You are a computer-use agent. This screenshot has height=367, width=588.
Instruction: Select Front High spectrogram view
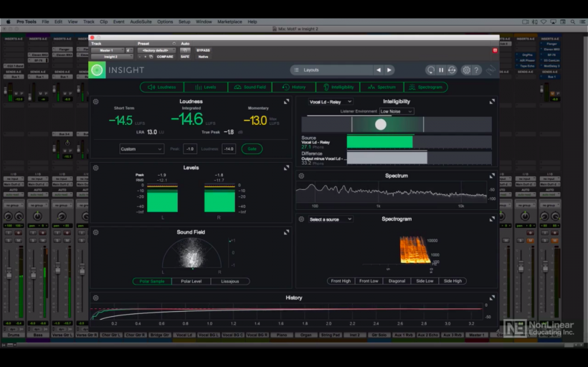(341, 281)
